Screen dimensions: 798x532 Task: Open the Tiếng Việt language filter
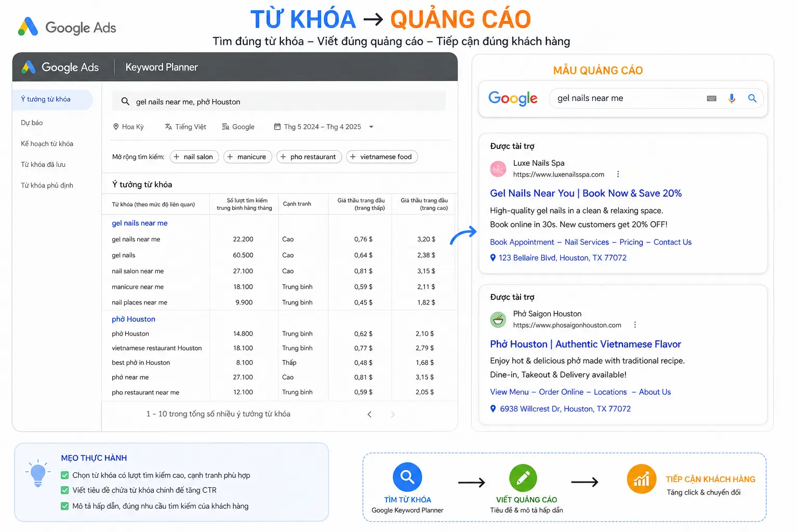(x=185, y=126)
